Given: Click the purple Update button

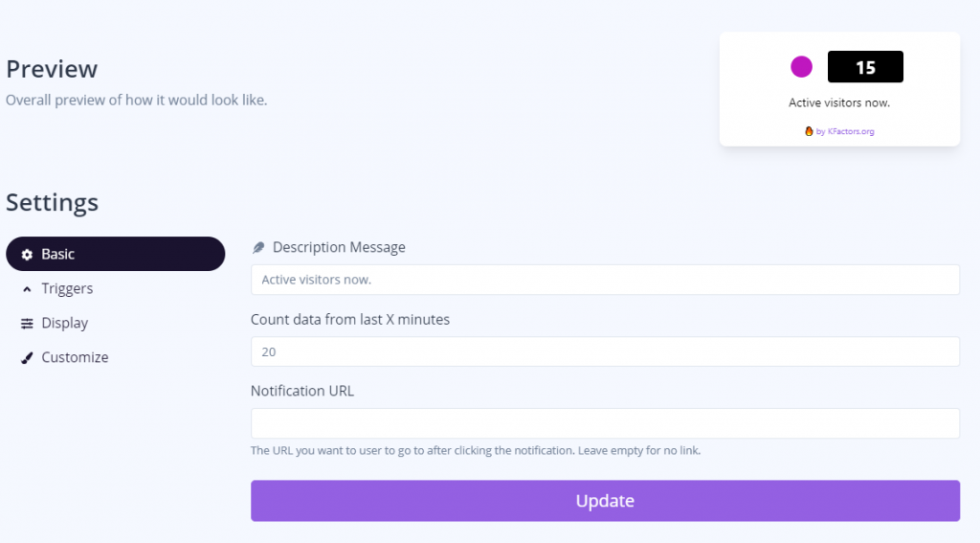Looking at the screenshot, I should pos(605,501).
